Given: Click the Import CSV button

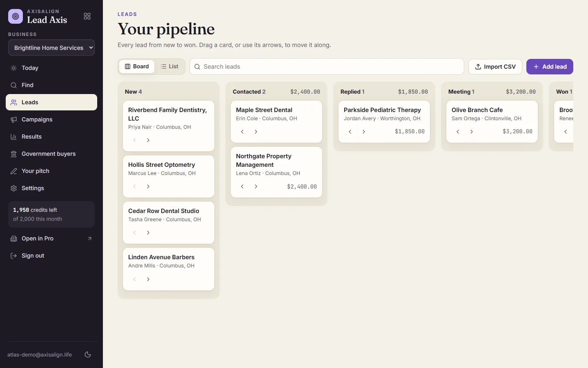Looking at the screenshot, I should (495, 67).
